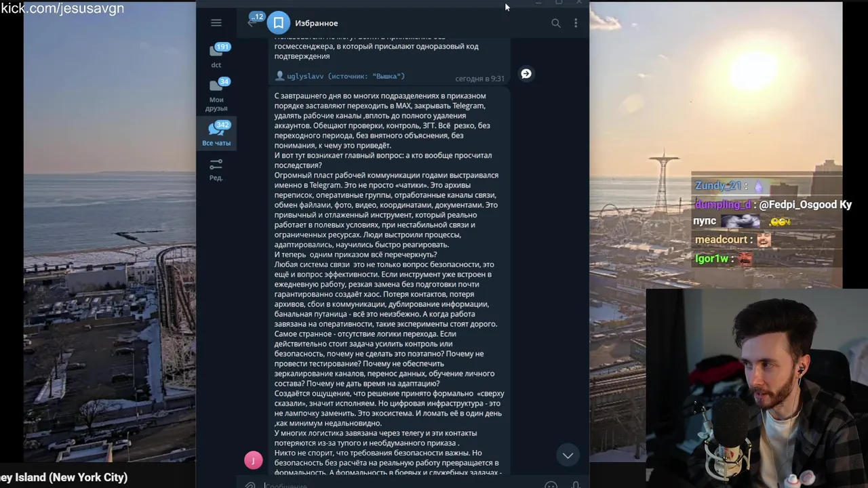
Task: Open the dct chat folder
Action: pyautogui.click(x=216, y=55)
